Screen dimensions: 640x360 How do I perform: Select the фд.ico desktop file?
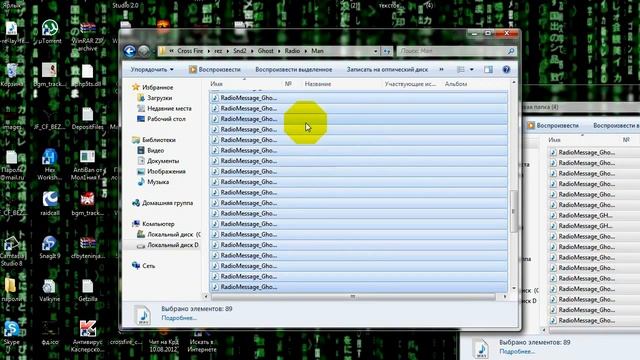coord(49,333)
